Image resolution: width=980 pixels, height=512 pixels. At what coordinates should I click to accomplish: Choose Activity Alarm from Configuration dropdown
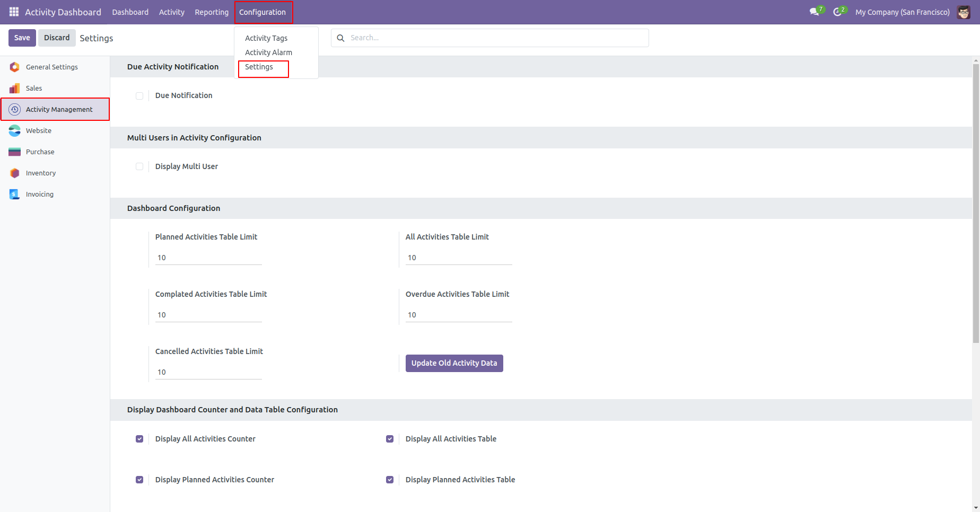tap(268, 52)
